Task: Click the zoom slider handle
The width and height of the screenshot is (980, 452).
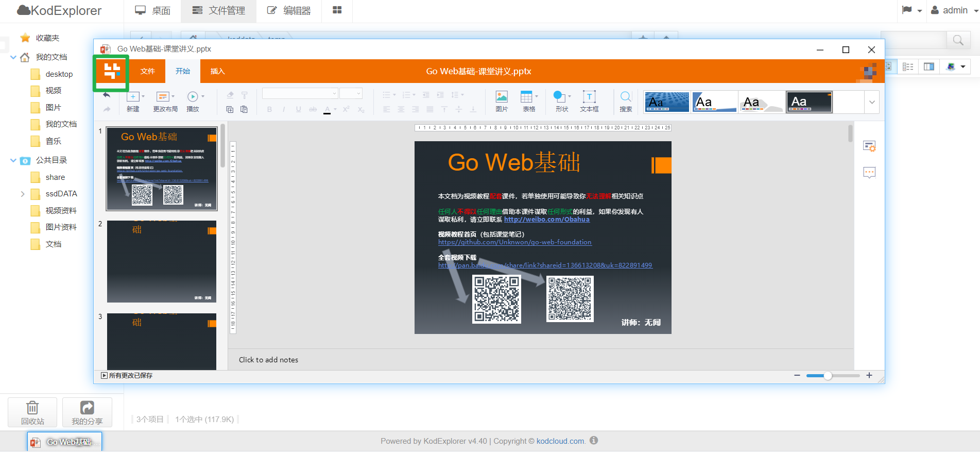Action: (x=828, y=376)
